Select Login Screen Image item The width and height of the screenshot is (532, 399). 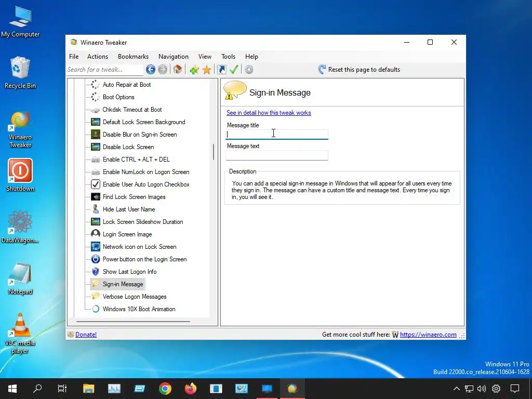coord(127,234)
